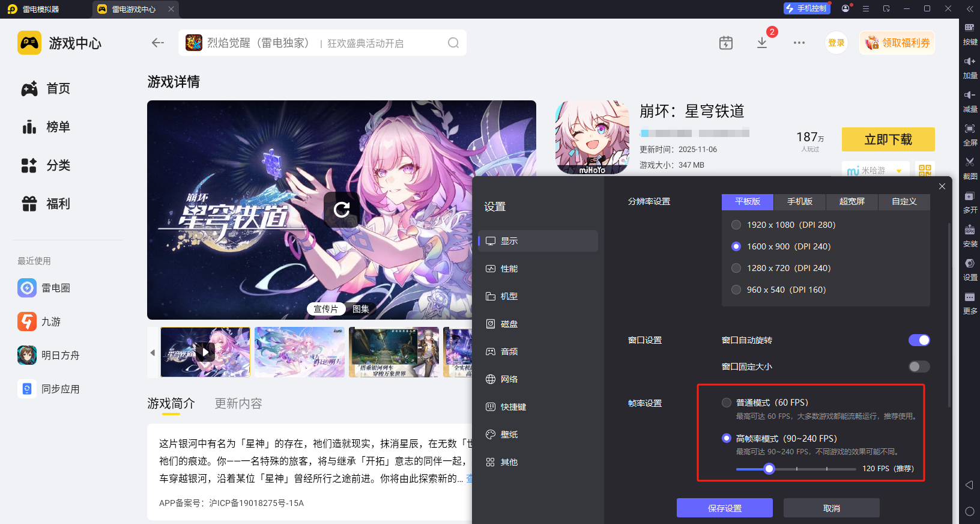Launch 九游 from recently used
Image resolution: width=980 pixels, height=524 pixels.
[x=40, y=321]
